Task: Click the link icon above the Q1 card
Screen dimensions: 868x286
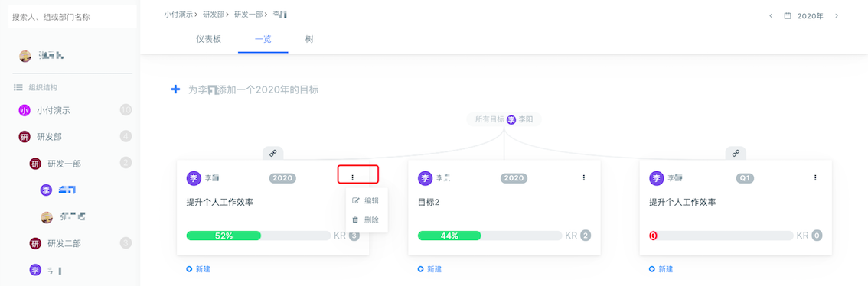Action: 736,153
